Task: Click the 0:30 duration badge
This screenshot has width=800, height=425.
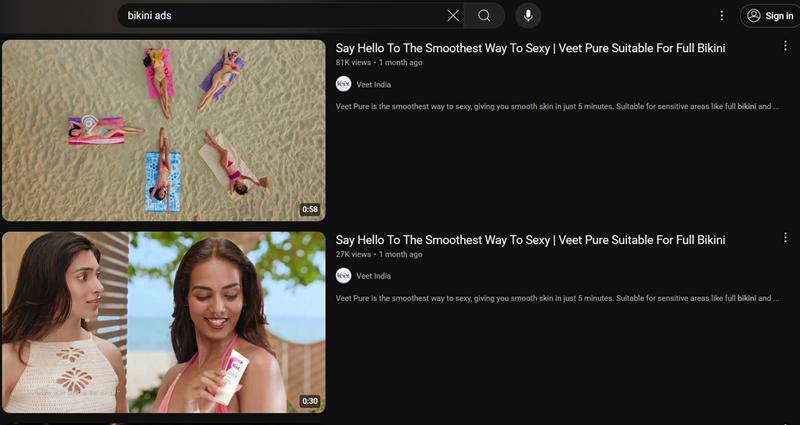Action: [310, 401]
